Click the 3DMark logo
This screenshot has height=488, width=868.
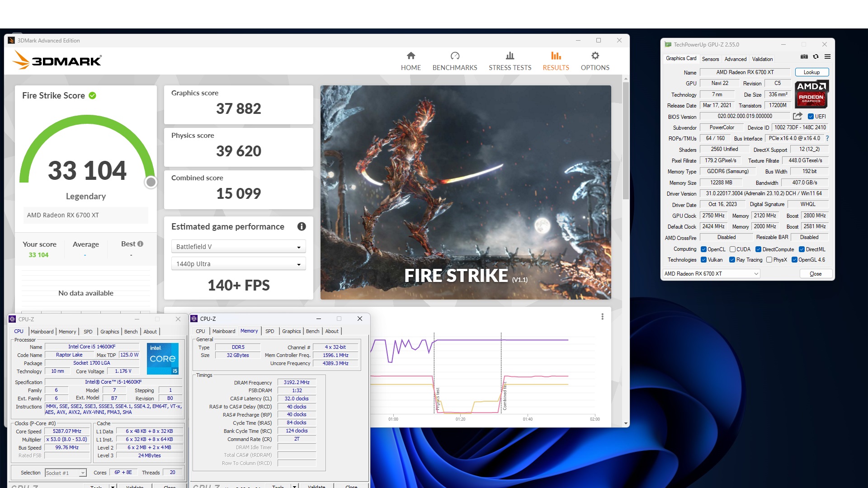pos(57,60)
